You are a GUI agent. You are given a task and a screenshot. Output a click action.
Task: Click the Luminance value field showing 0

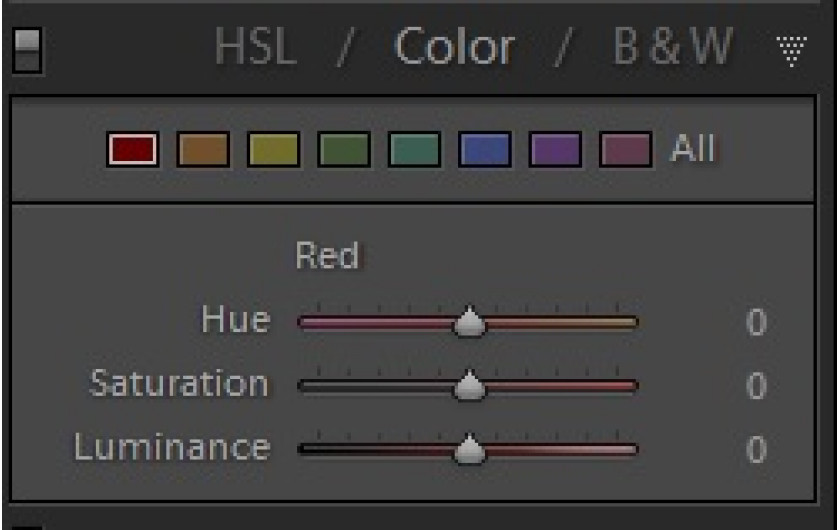click(x=756, y=449)
